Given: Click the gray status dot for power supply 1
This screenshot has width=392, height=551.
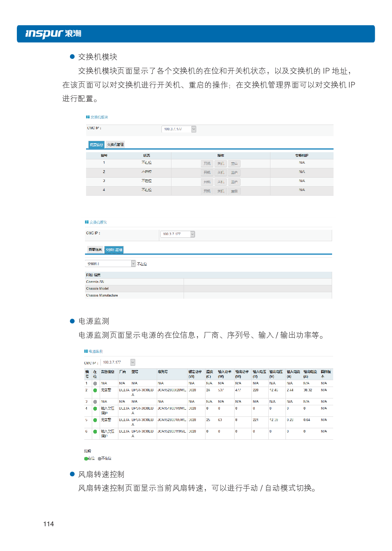Looking at the screenshot, I should click(x=95, y=383).
